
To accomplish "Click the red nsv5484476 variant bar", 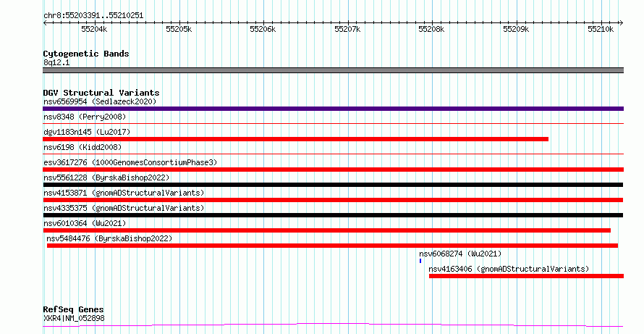I will coord(332,246).
